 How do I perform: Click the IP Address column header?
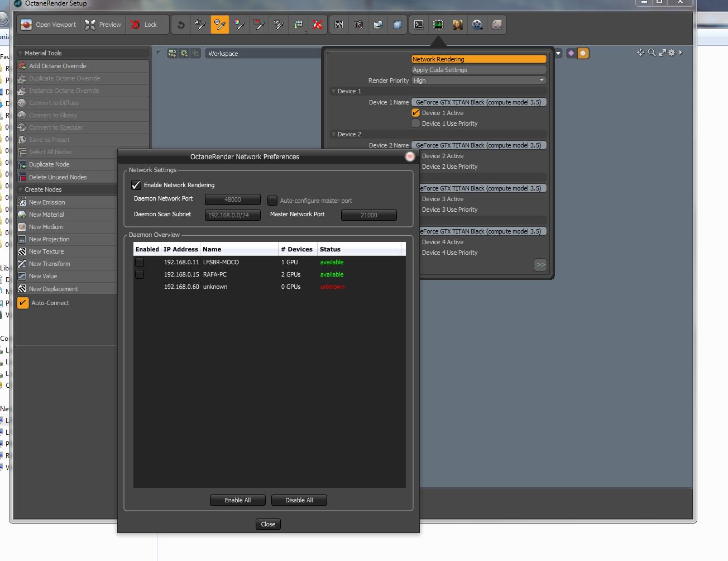click(181, 249)
